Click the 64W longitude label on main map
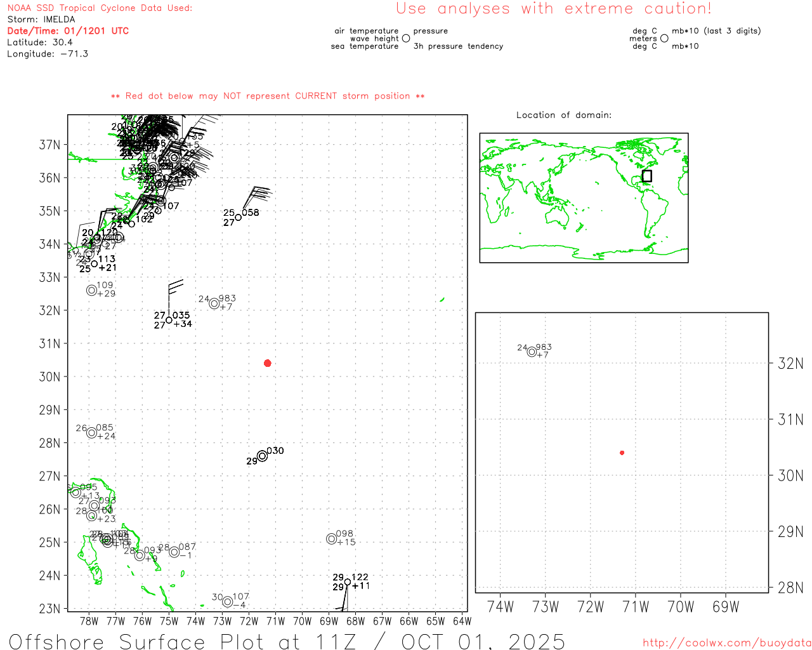 pos(462,621)
